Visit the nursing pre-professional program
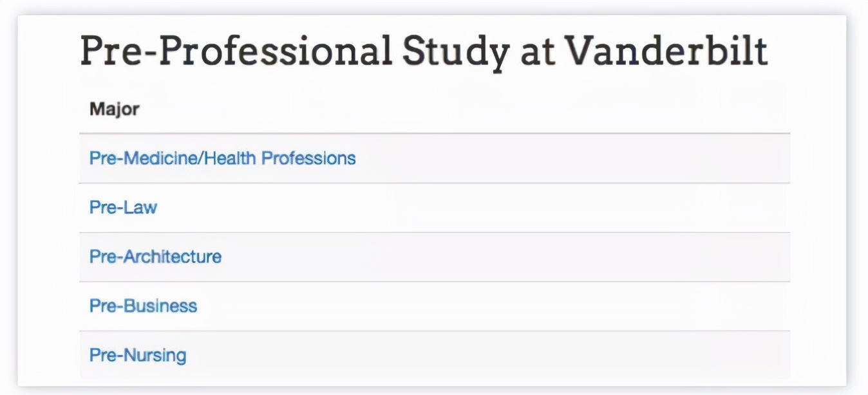This screenshot has width=868, height=395. click(138, 355)
